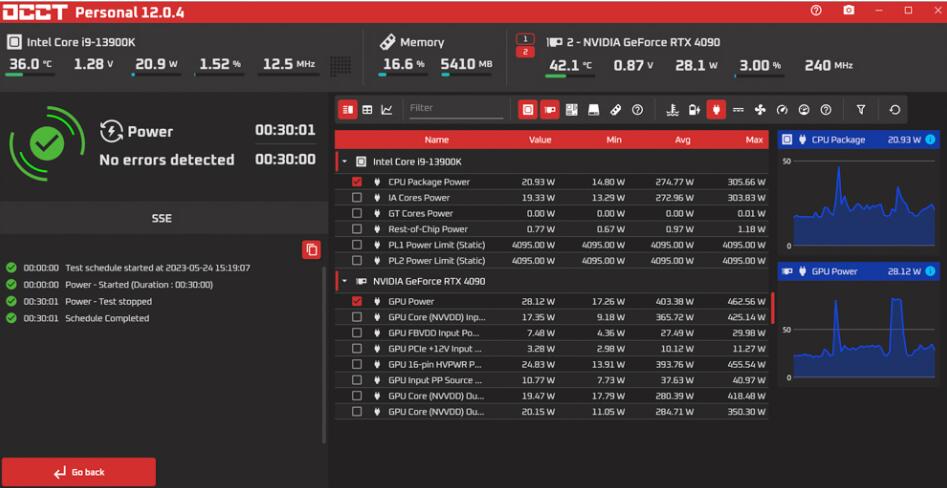This screenshot has height=488, width=947.
Task: Click the GPU temperature bar under 42.1 °C
Action: coord(570,76)
